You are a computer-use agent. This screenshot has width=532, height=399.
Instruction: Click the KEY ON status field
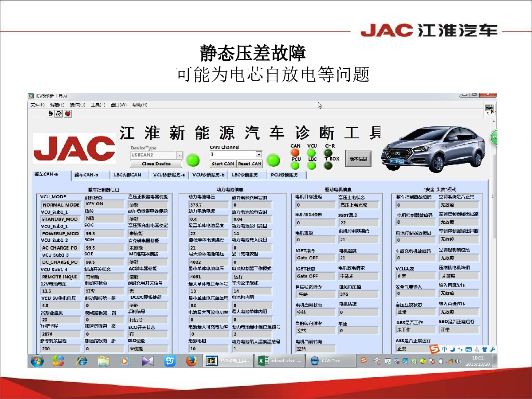coord(104,204)
